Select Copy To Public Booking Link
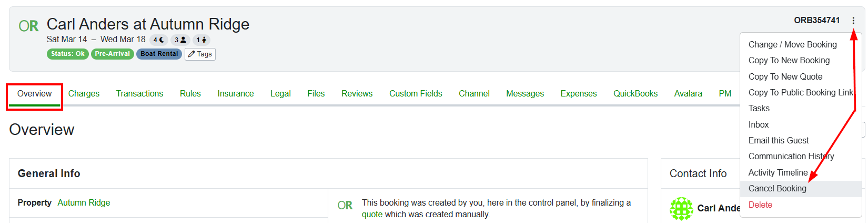 (801, 93)
